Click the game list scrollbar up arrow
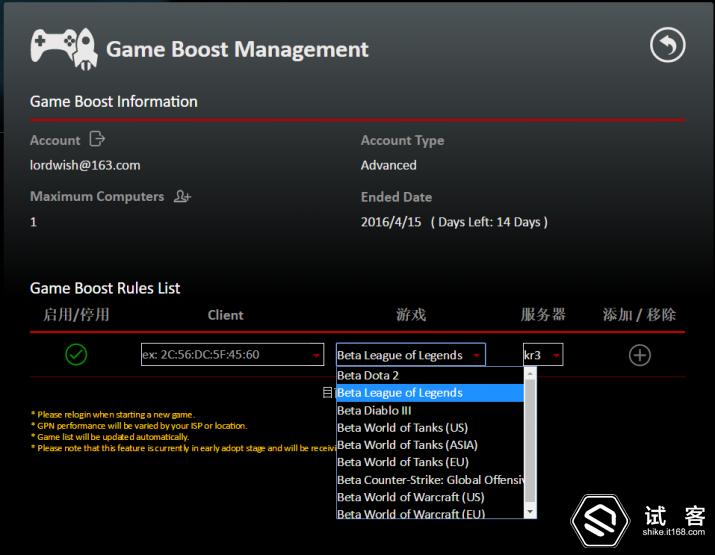Viewport: 715px width, 555px height. click(530, 373)
